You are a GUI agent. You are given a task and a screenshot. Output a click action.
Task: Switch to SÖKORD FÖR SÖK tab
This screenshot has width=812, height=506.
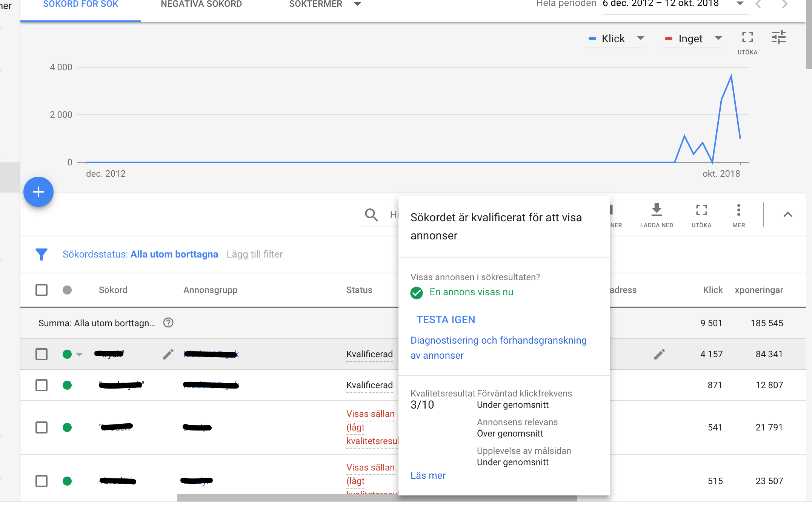tap(80, 4)
